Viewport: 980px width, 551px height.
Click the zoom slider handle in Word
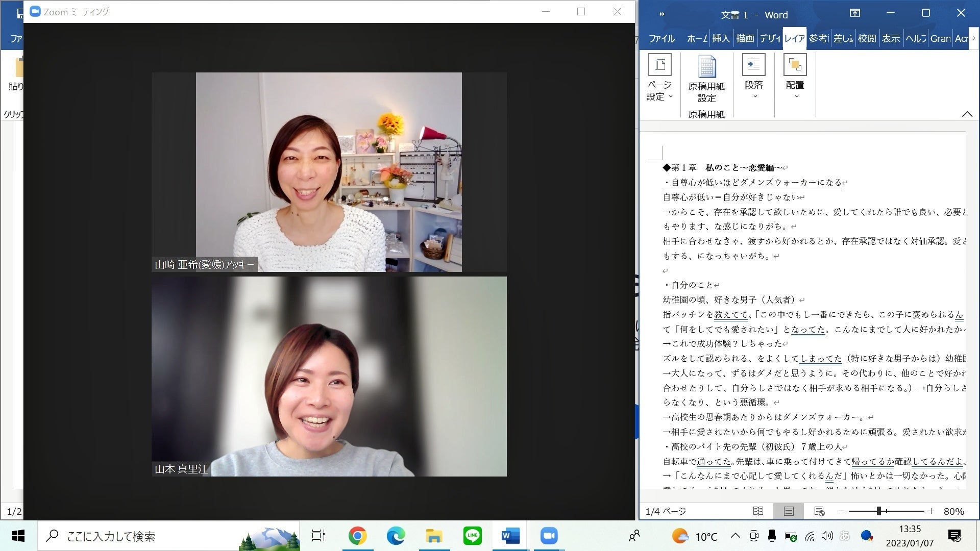coord(879,511)
